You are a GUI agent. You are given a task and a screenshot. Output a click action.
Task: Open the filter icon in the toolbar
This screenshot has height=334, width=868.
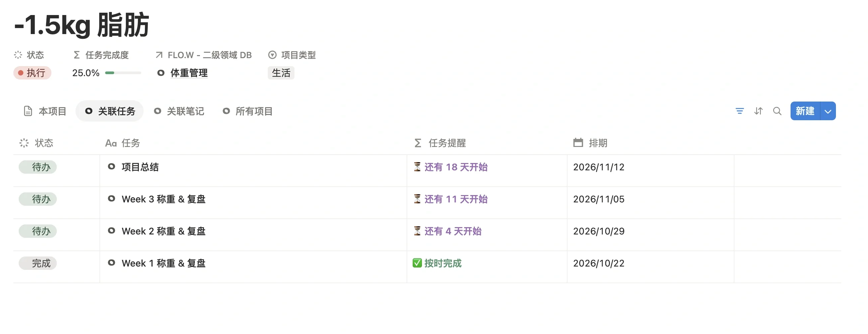[x=739, y=111]
